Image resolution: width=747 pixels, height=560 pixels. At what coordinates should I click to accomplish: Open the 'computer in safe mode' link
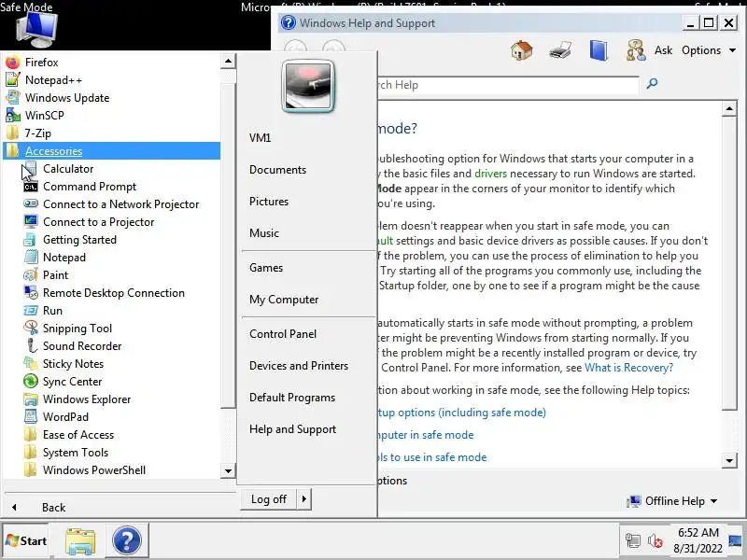coord(425,435)
